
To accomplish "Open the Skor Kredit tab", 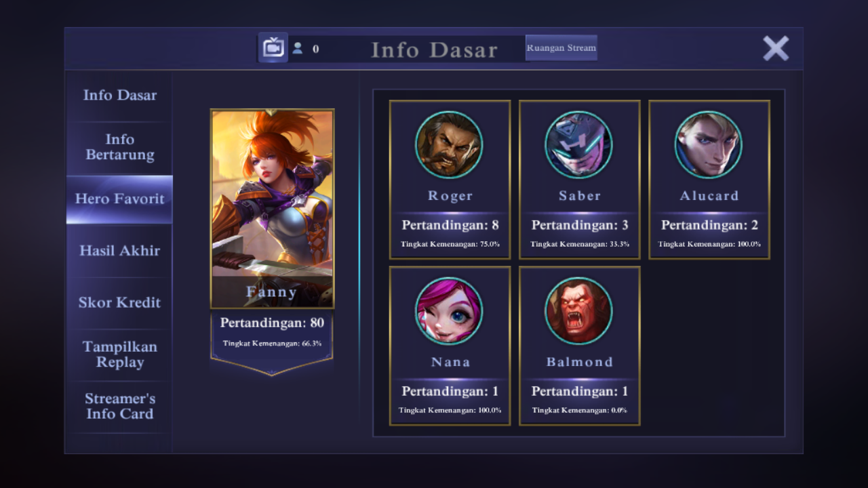I will click(x=120, y=302).
